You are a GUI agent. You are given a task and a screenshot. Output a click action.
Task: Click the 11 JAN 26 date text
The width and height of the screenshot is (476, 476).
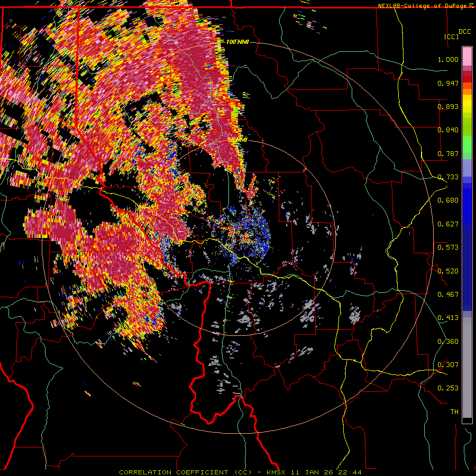click(312, 472)
